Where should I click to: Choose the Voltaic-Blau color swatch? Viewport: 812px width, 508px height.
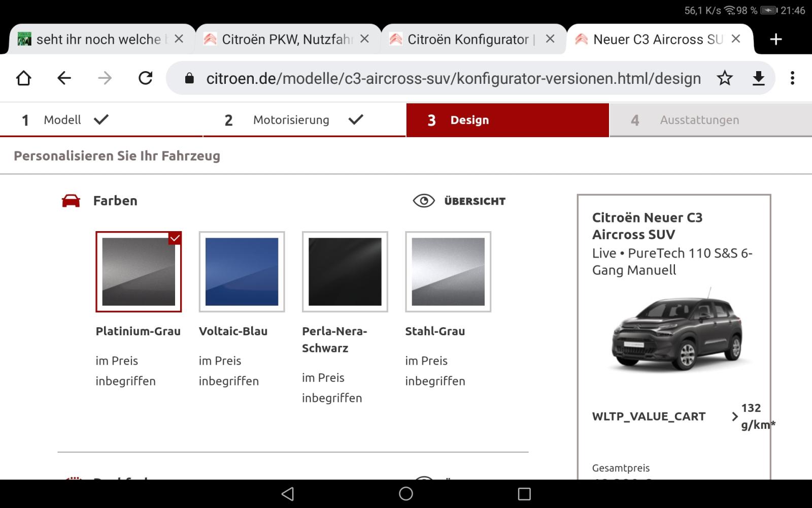pos(242,272)
